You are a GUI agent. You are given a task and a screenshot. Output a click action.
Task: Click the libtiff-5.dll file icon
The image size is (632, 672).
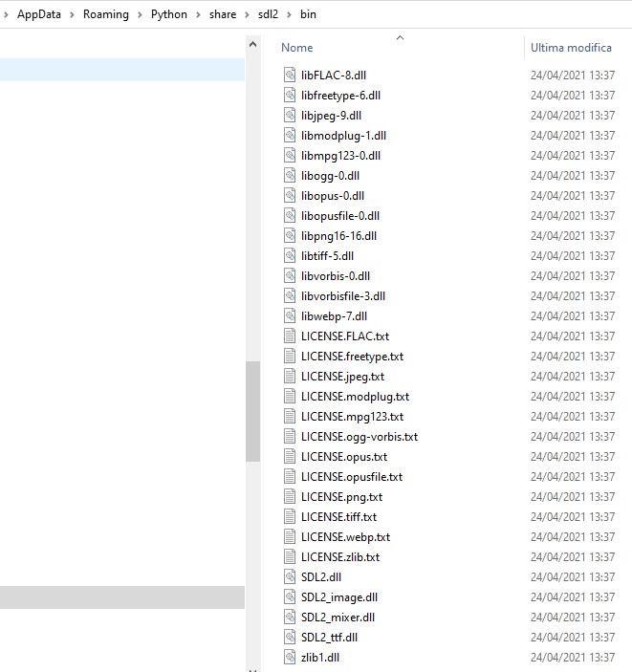[290, 256]
